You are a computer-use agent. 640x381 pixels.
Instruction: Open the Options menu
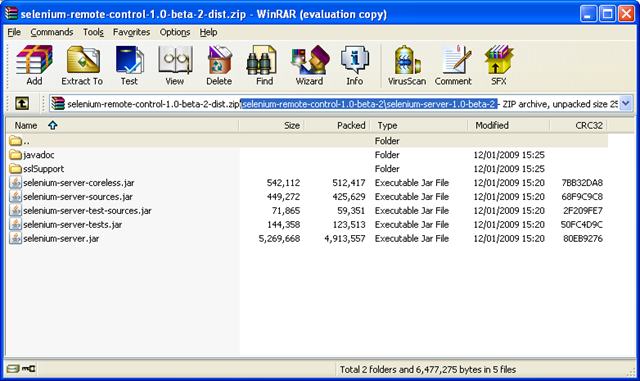175,32
